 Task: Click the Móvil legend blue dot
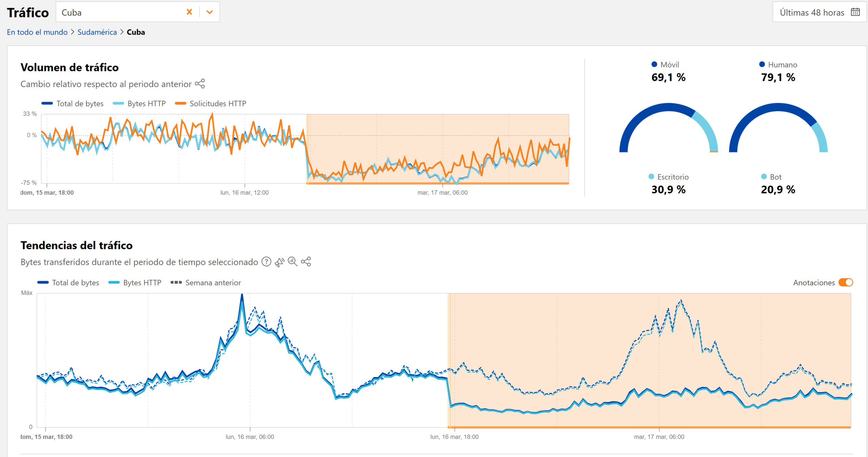654,64
